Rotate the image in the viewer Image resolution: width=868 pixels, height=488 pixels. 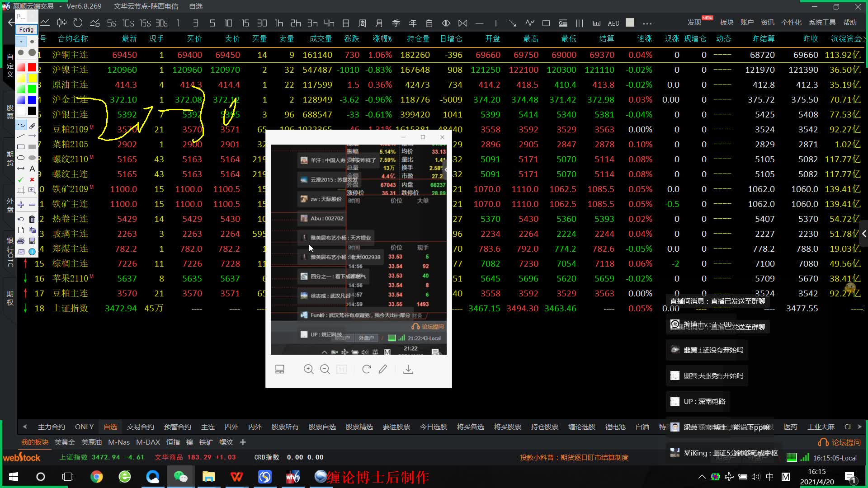pos(367,369)
